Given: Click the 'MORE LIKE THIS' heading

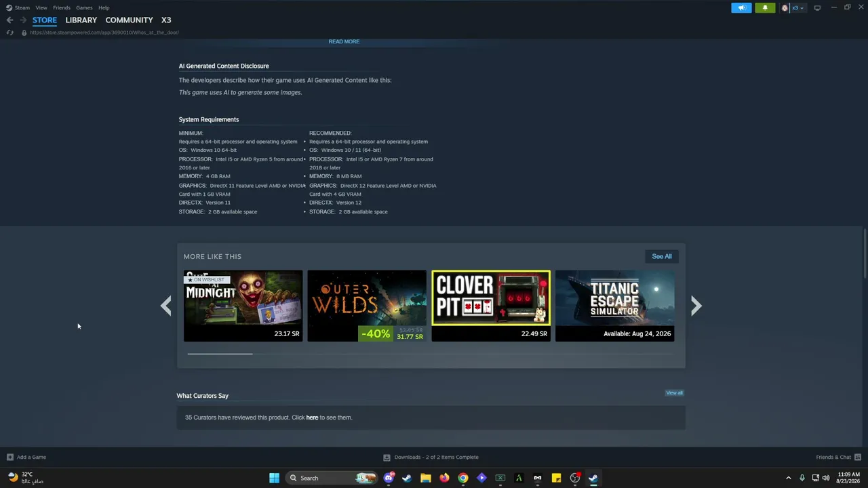Looking at the screenshot, I should (212, 256).
